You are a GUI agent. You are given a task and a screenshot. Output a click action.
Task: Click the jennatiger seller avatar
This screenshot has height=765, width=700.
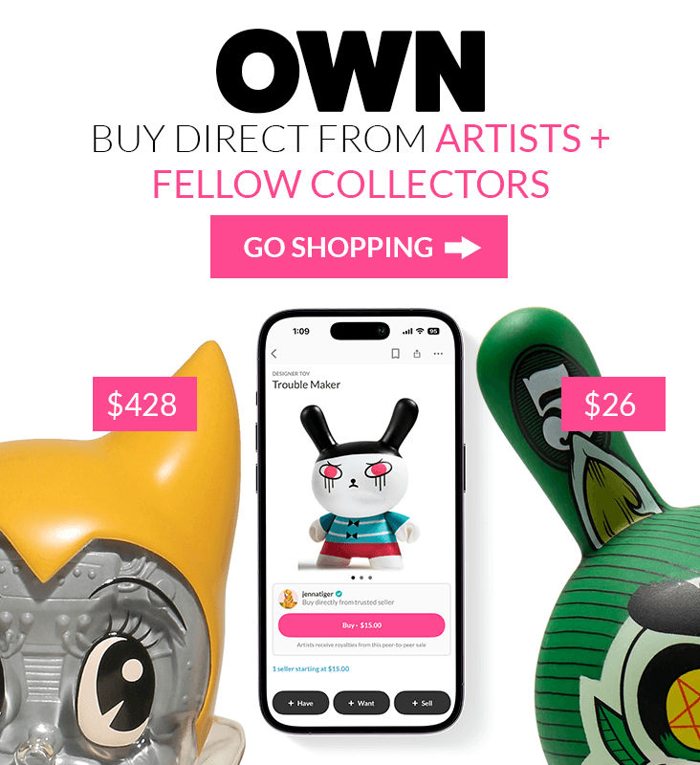coord(288,599)
